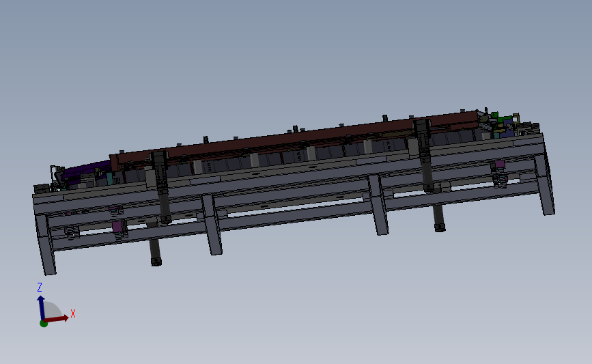Select the purple component at the left end
592x364 pixels.
(86, 169)
